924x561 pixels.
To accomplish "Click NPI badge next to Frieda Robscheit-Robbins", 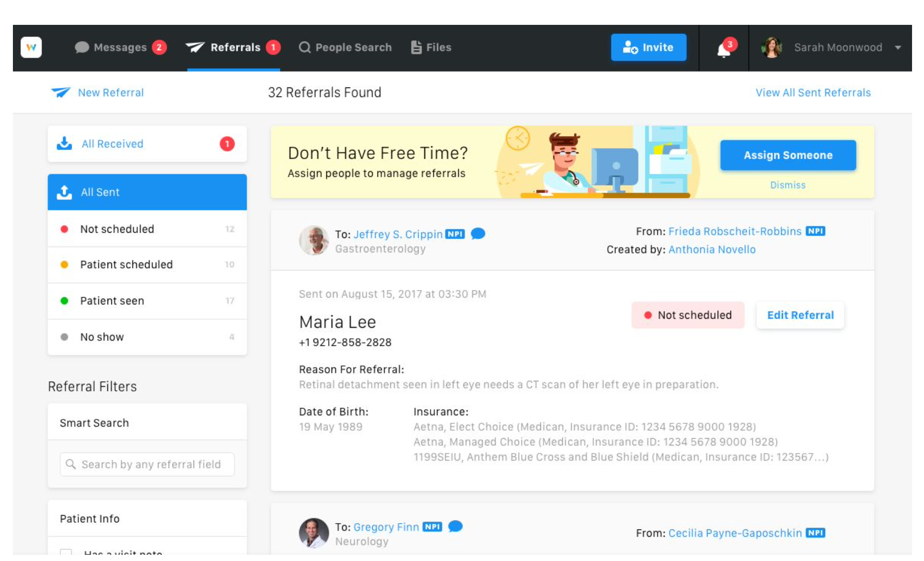I will click(x=815, y=231).
